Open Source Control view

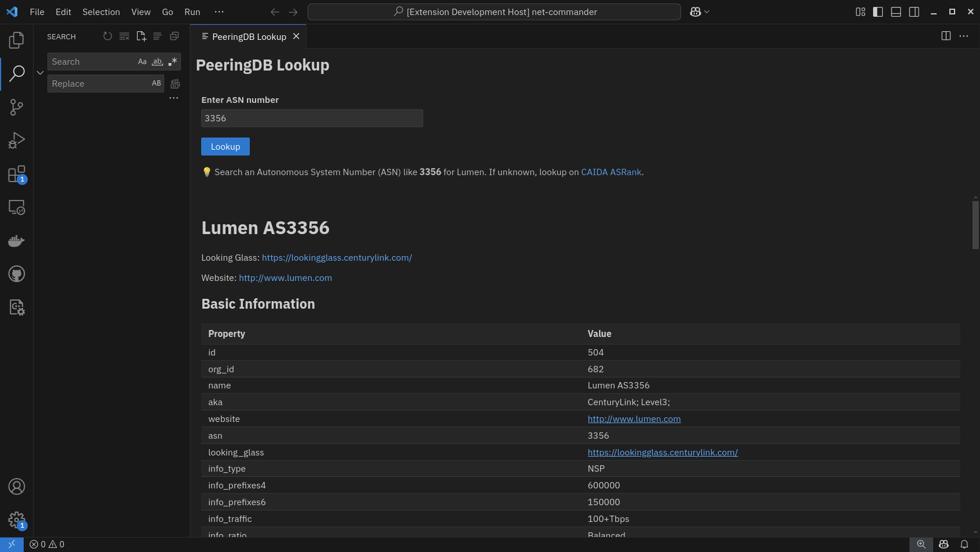coord(17,107)
